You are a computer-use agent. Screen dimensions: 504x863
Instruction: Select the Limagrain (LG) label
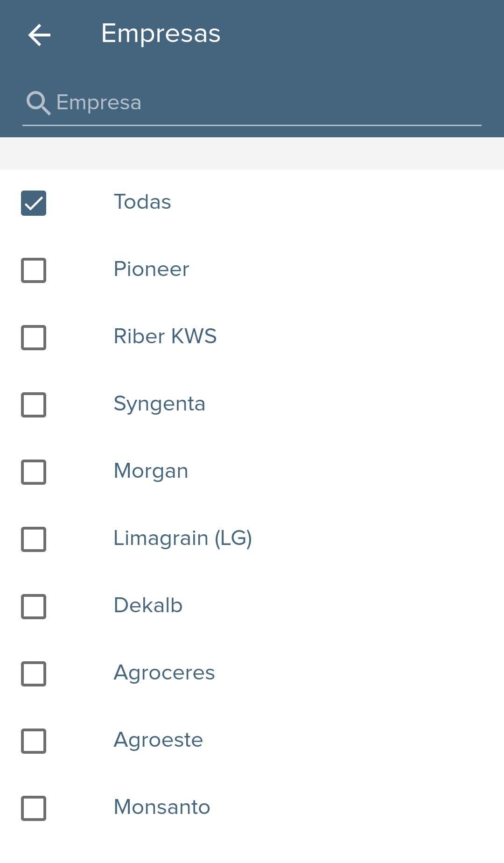183,538
